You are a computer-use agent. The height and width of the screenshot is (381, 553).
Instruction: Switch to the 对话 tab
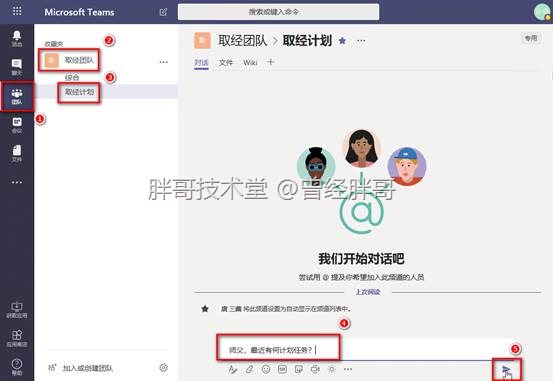[x=201, y=63]
